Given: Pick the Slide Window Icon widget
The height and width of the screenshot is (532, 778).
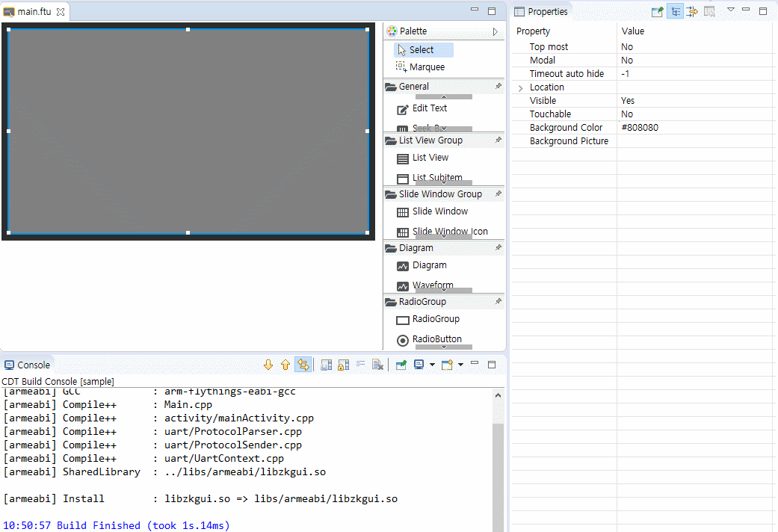Looking at the screenshot, I should (x=442, y=232).
